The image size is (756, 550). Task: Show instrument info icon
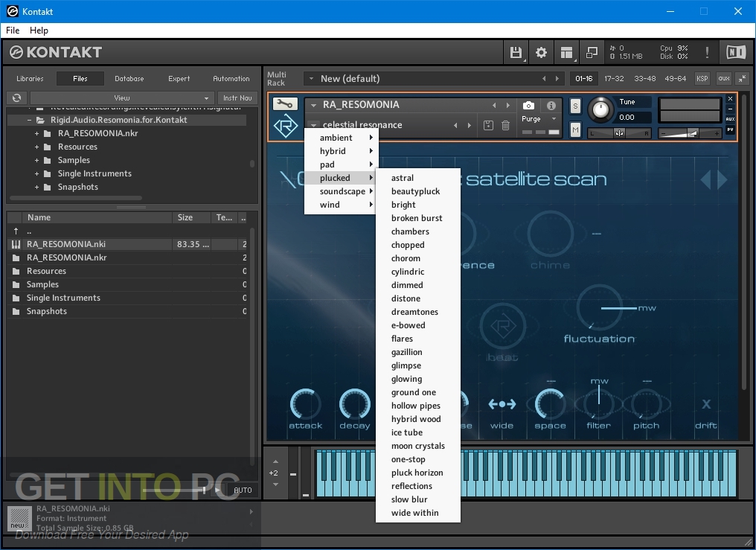click(x=551, y=105)
